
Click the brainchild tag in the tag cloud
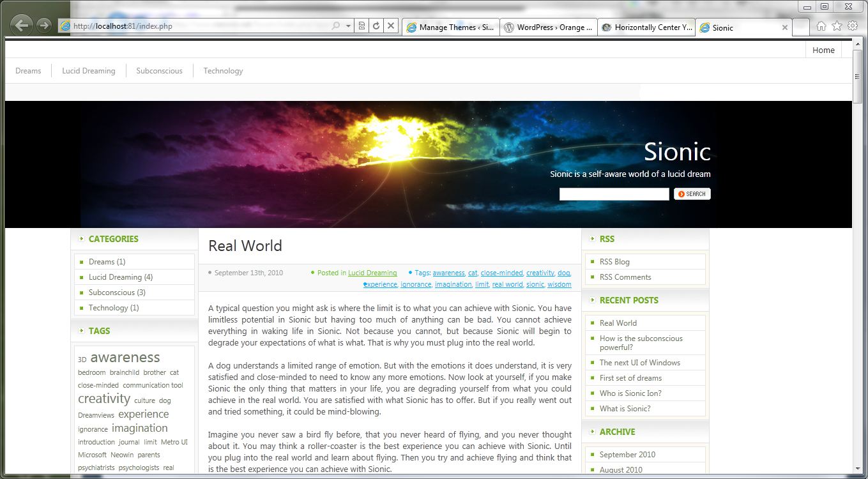pyautogui.click(x=125, y=372)
